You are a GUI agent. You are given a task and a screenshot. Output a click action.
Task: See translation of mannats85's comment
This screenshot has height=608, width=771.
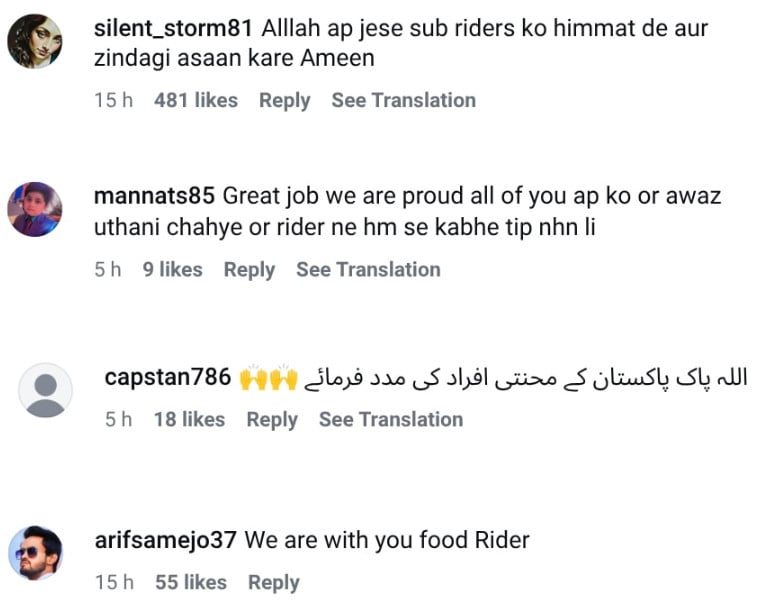368,269
